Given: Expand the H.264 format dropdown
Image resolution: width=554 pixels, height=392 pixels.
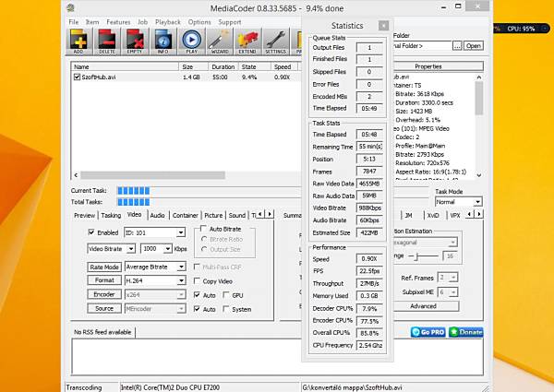Looking at the screenshot, I should tap(153, 280).
